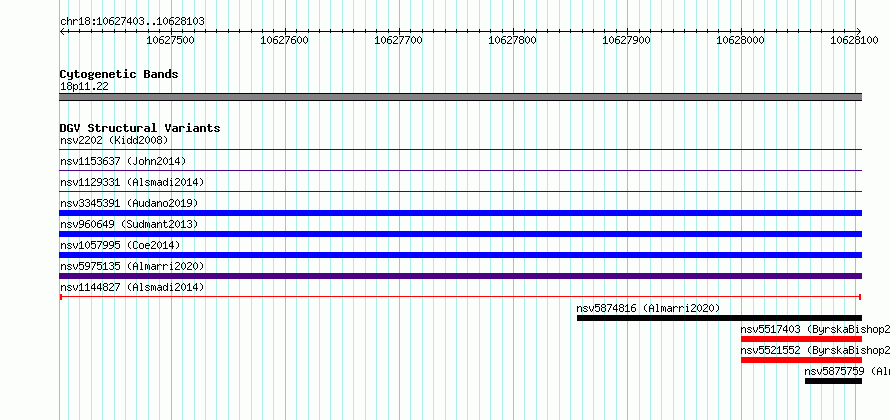The width and height of the screenshot is (890, 420).
Task: Open variant nsv5874816 (Almarri2020) label
Action: (648, 308)
